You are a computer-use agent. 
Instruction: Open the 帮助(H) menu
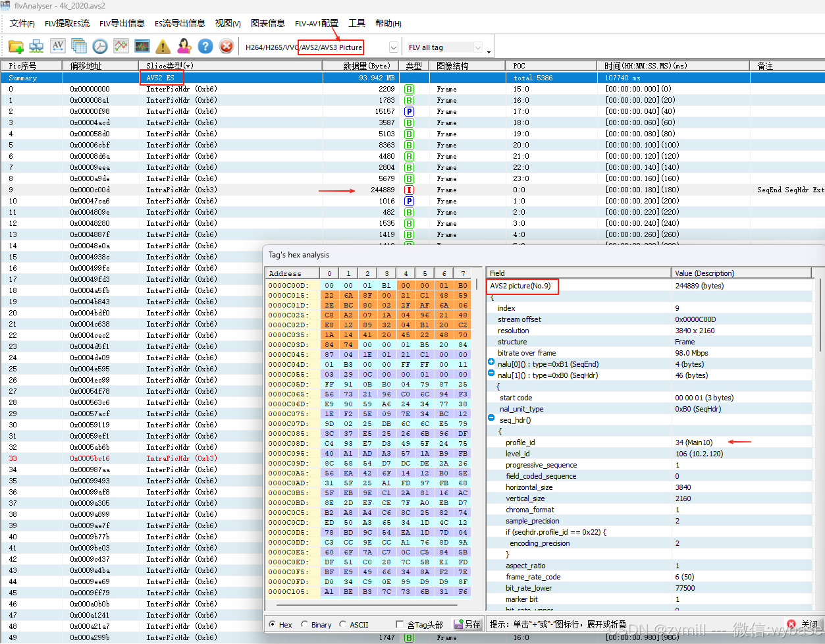(x=388, y=23)
